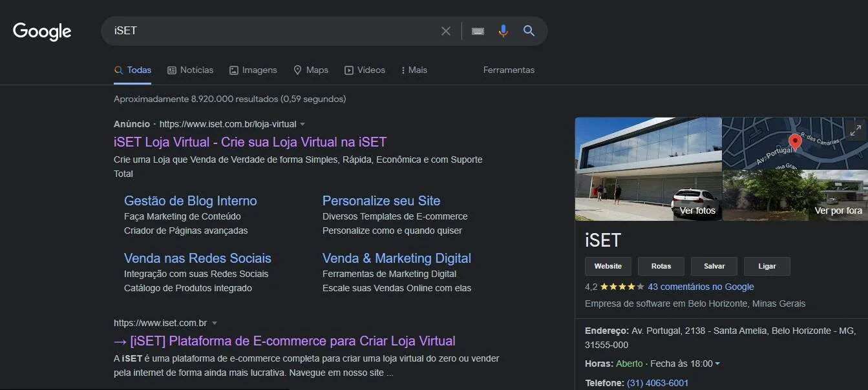Switch to the Notícias tab
The height and width of the screenshot is (390, 868).
point(190,70)
